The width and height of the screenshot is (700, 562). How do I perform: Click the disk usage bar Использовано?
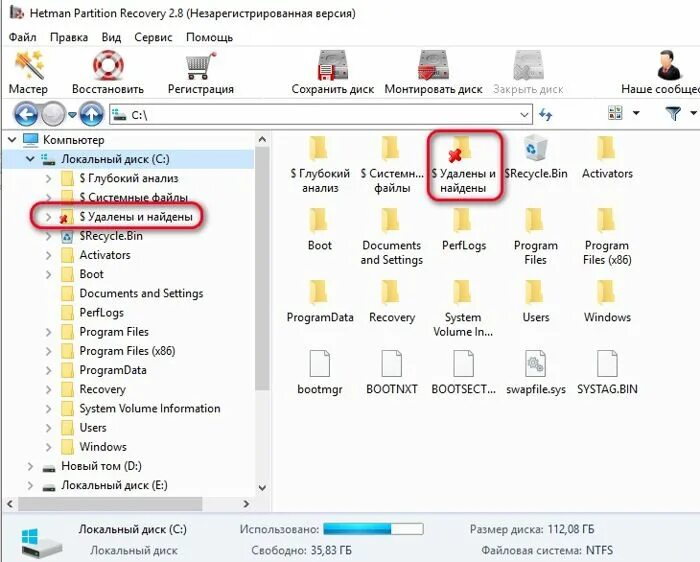pyautogui.click(x=373, y=529)
